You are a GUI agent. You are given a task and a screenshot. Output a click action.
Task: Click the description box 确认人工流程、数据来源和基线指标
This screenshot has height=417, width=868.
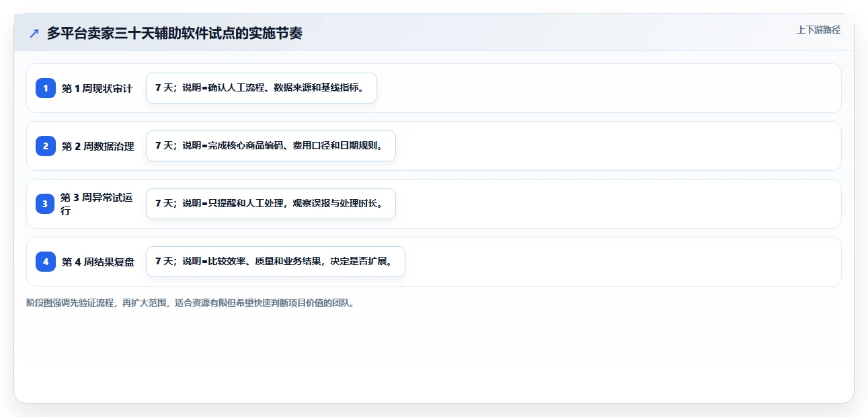tap(262, 88)
